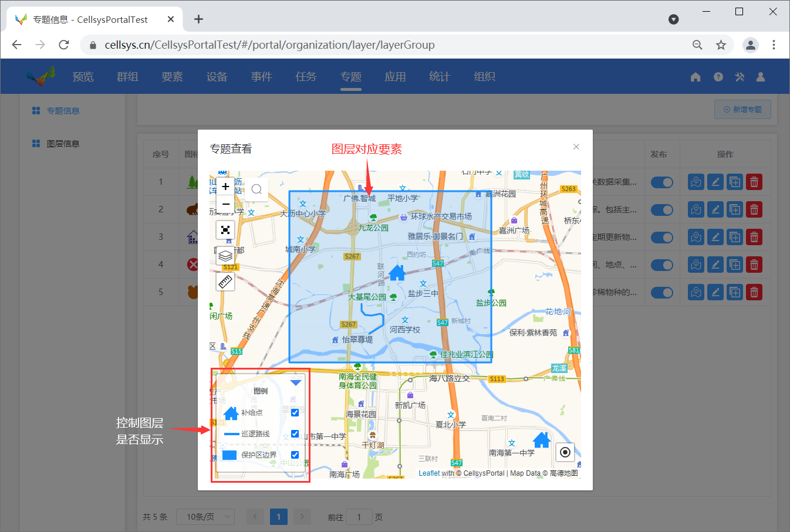Open the 要素 menu
The image size is (790, 532).
tap(172, 77)
